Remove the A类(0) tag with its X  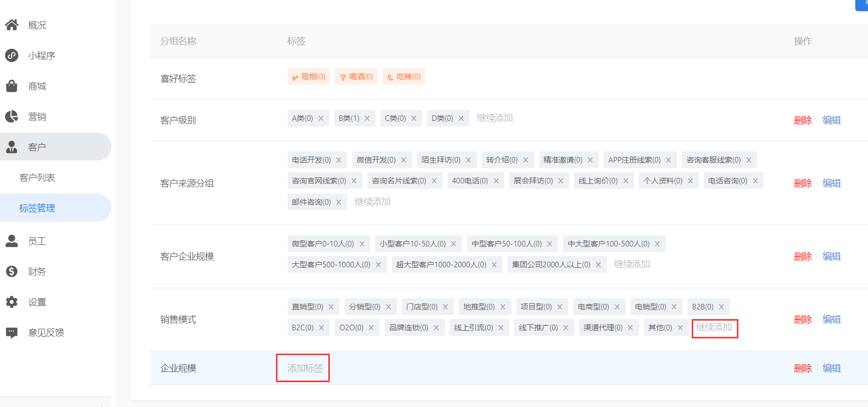(x=321, y=118)
